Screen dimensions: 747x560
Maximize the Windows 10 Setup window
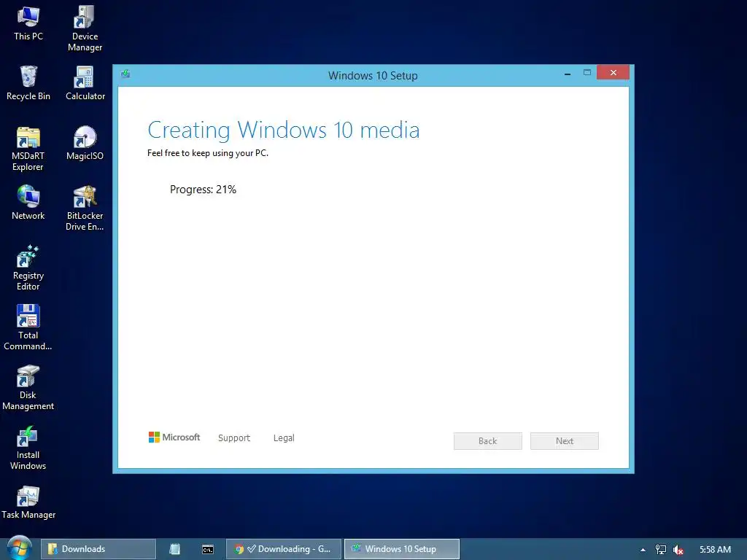587,72
